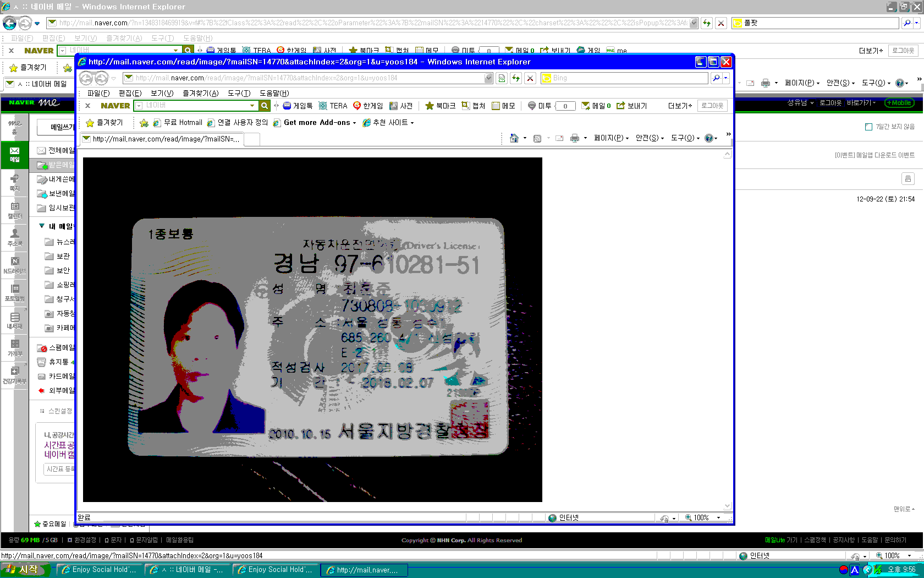This screenshot has height=578, width=924.
Task: Expand the front window's address bar dropdown
Action: pyautogui.click(x=488, y=78)
